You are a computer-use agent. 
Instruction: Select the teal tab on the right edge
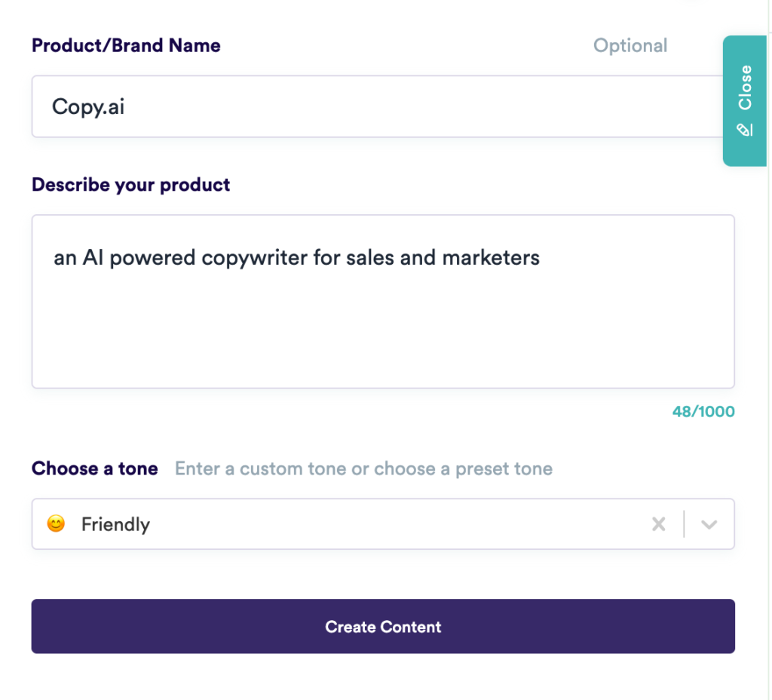[x=745, y=98]
